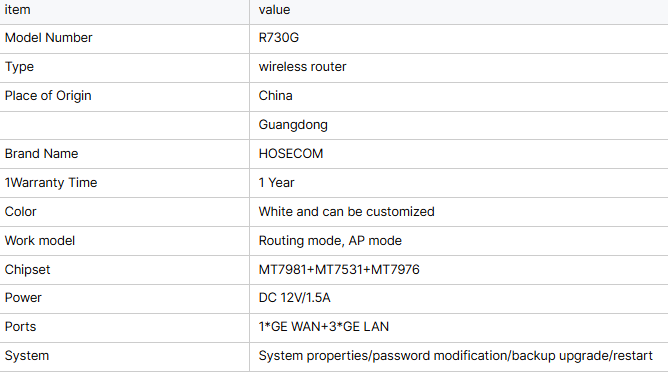Click 'White and can be customized' text
The image size is (668, 373).
(347, 212)
